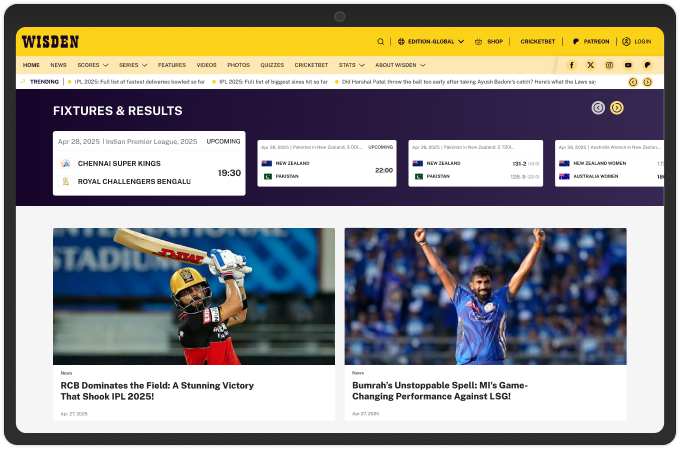The image size is (680, 449).
Task: Go to previous fixtures with the grey arrow
Action: tap(598, 108)
